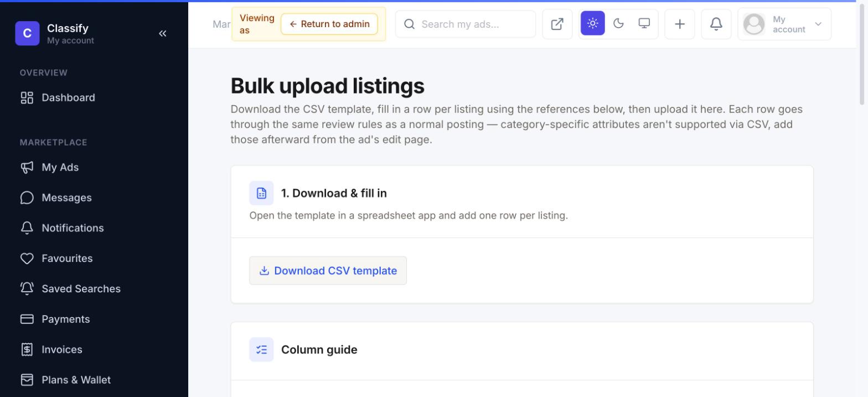Open Favourites in the sidebar
The width and height of the screenshot is (868, 397).
tap(94, 259)
